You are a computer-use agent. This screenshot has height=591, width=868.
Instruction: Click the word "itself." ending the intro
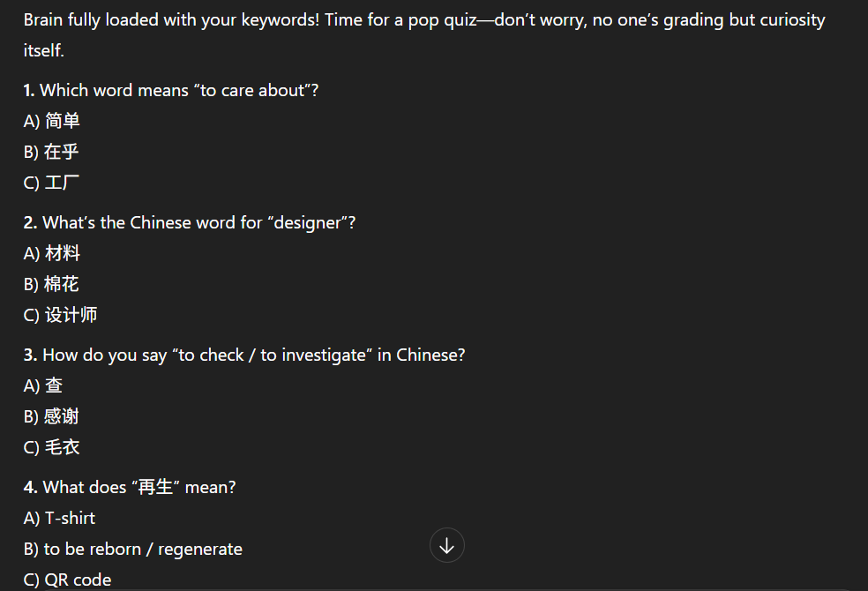click(44, 50)
